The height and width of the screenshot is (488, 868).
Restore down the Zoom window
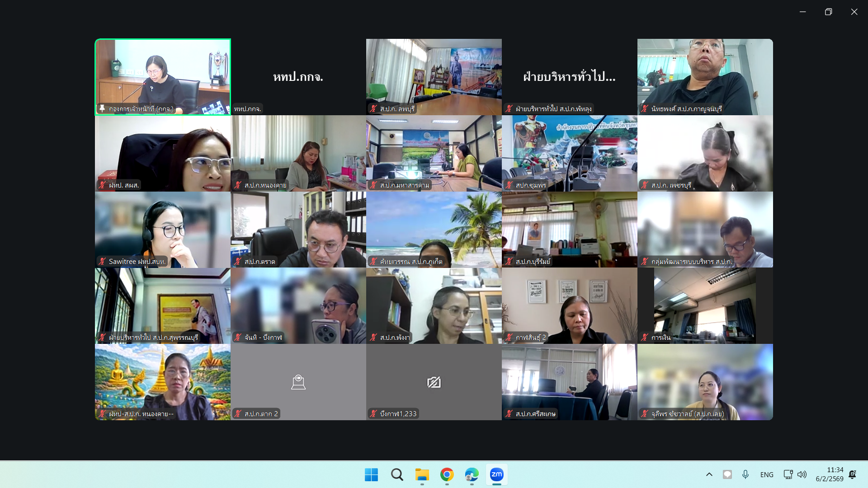click(828, 12)
